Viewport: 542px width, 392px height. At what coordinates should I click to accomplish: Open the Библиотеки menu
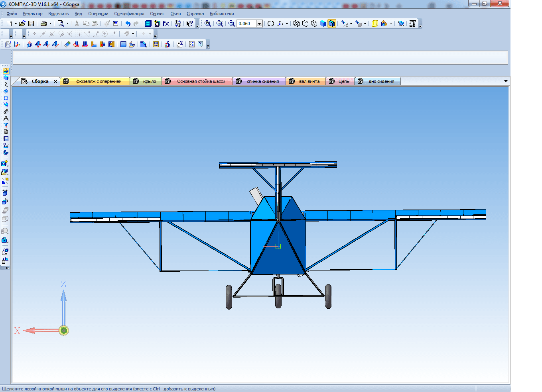tap(222, 14)
